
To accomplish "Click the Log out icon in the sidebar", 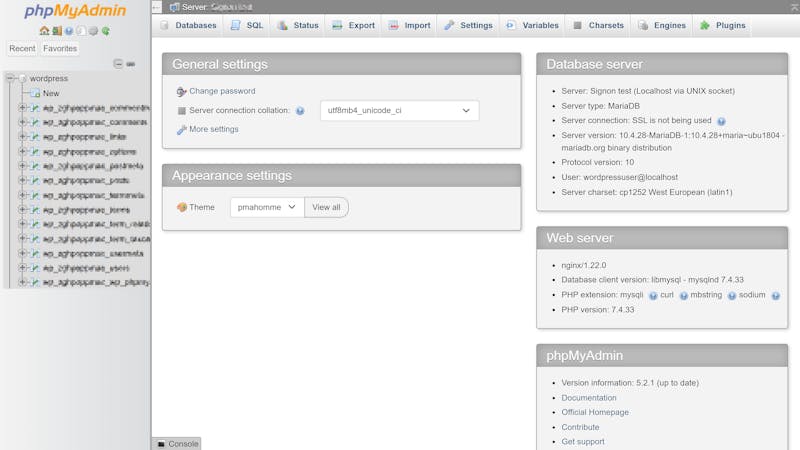I will (x=57, y=31).
